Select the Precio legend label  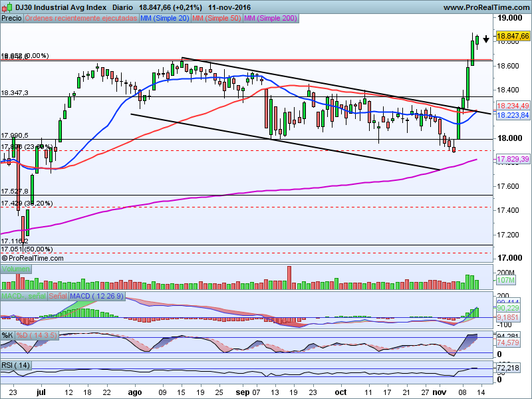coord(11,18)
